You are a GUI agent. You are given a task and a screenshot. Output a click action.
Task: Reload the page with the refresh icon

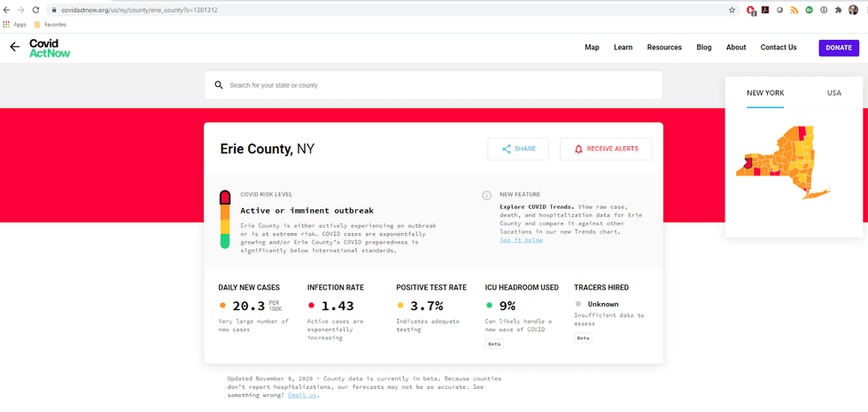(35, 10)
